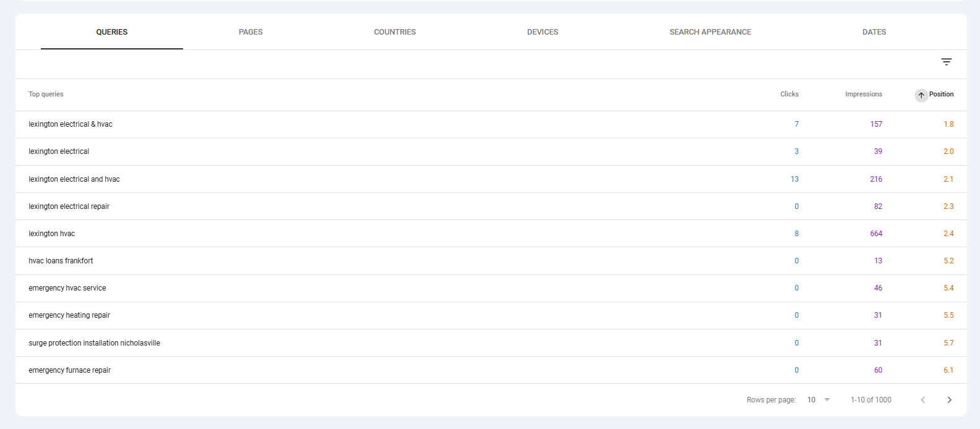This screenshot has height=429, width=980.
Task: Open the 'lexington electrical & hvac' query row
Action: pyautogui.click(x=71, y=124)
